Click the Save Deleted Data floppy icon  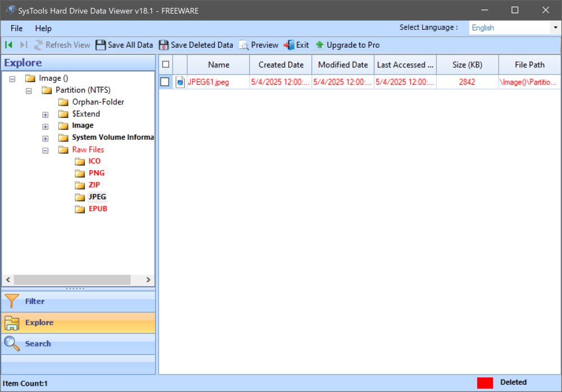(x=164, y=45)
